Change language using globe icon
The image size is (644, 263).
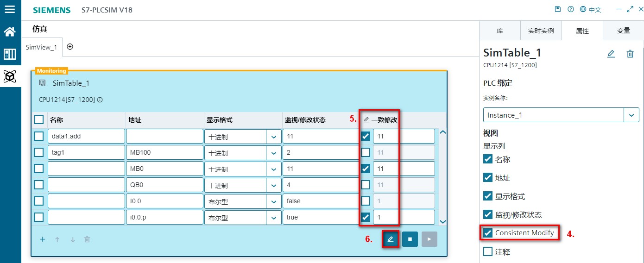pyautogui.click(x=583, y=9)
